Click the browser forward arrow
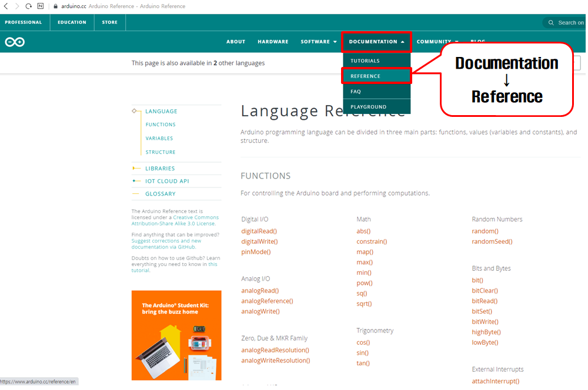 [17, 6]
